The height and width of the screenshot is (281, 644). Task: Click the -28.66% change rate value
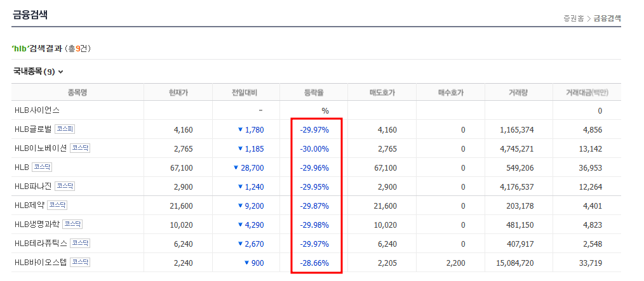click(x=314, y=263)
